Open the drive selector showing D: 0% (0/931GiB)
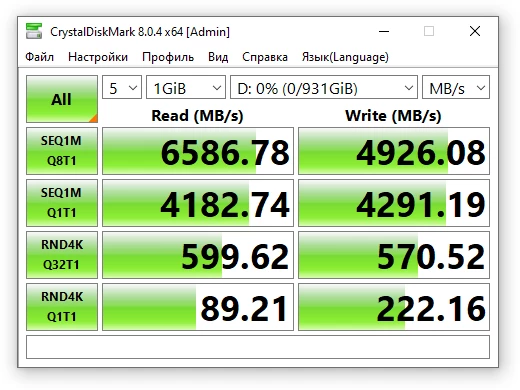520x390 pixels. point(324,87)
